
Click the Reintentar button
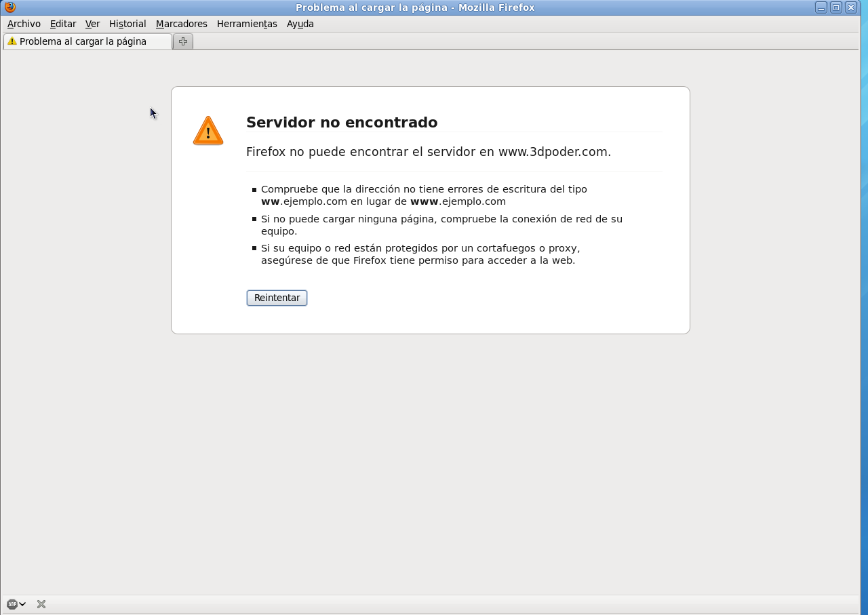(277, 298)
